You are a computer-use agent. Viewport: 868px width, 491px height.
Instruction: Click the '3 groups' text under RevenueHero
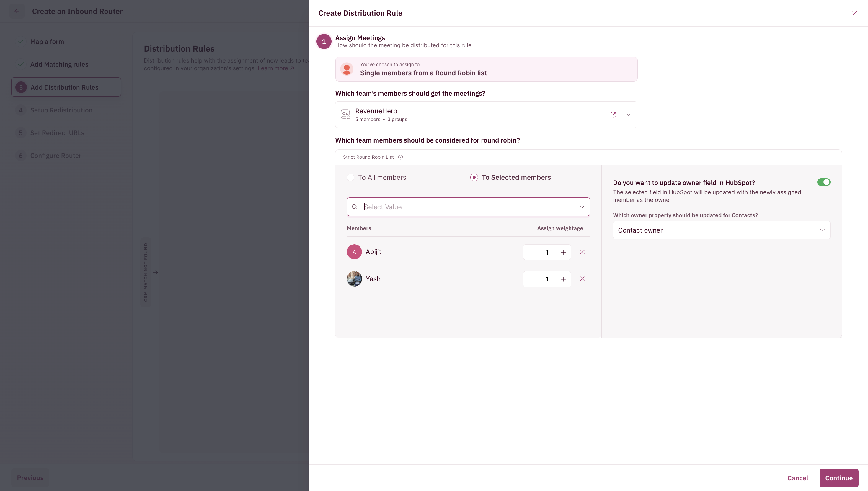tap(397, 120)
